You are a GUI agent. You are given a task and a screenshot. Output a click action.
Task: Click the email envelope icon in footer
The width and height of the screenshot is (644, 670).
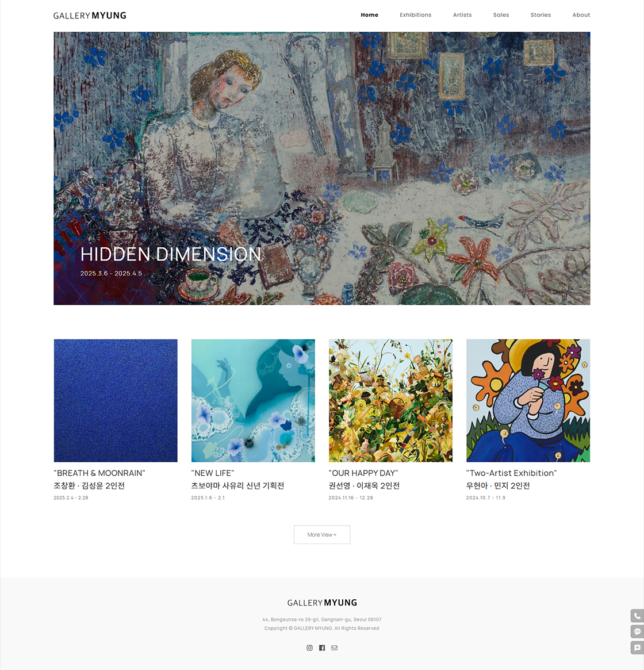pos(334,648)
